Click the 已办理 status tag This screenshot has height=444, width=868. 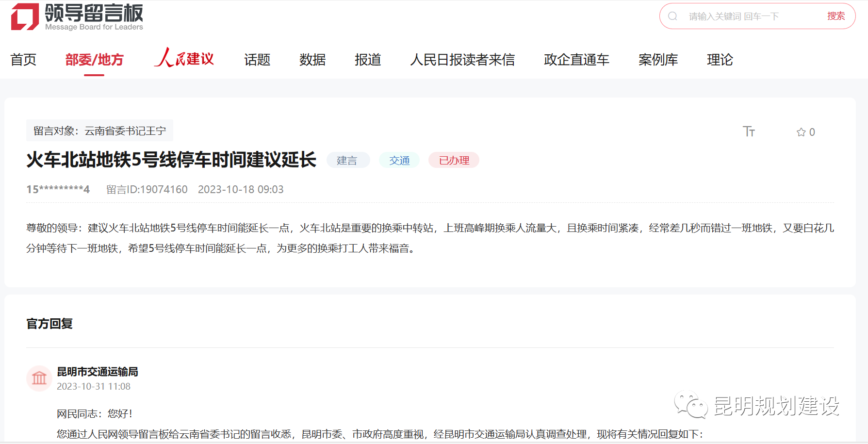(454, 160)
